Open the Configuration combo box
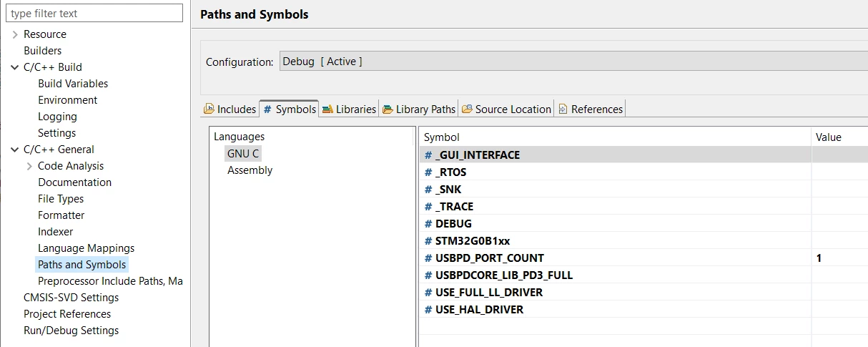 coord(573,62)
